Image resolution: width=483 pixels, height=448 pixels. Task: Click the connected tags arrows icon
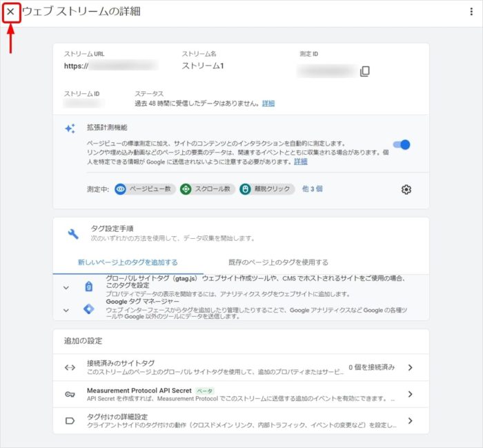coord(70,367)
